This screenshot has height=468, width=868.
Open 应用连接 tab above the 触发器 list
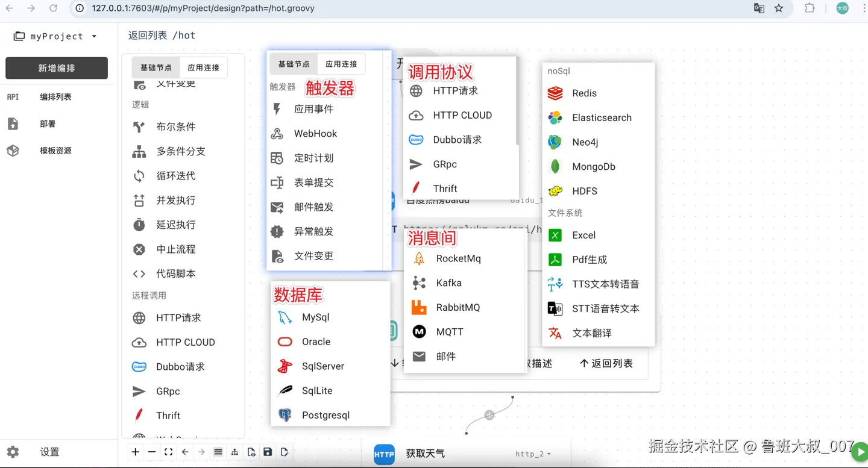click(342, 64)
